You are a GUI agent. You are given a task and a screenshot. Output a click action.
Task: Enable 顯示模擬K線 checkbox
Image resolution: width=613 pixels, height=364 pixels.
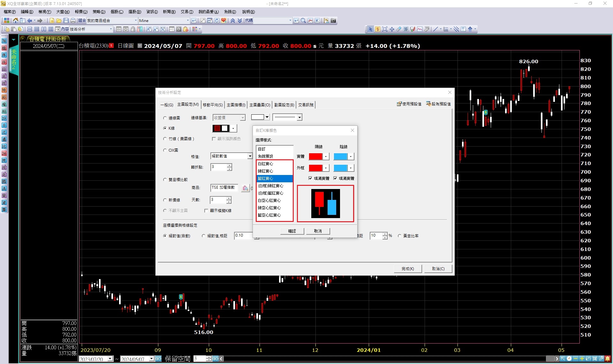coord(206,211)
